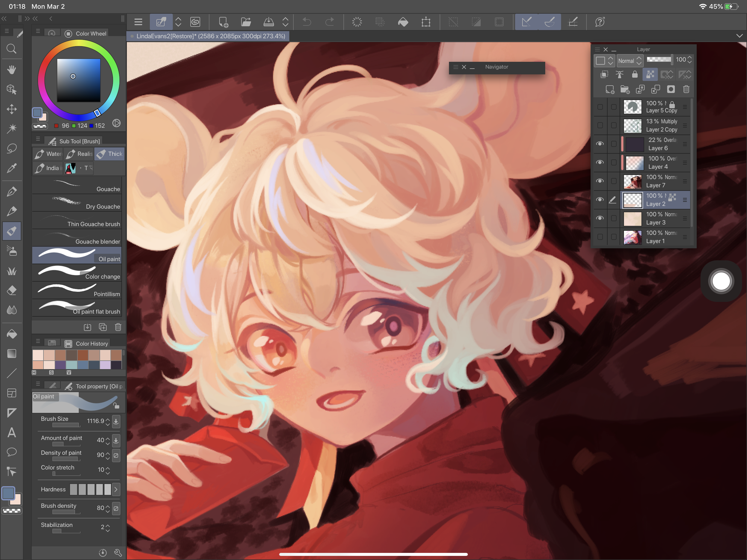Screen dimensions: 747x560
Task: Select the Hand move tool
Action: point(11,70)
